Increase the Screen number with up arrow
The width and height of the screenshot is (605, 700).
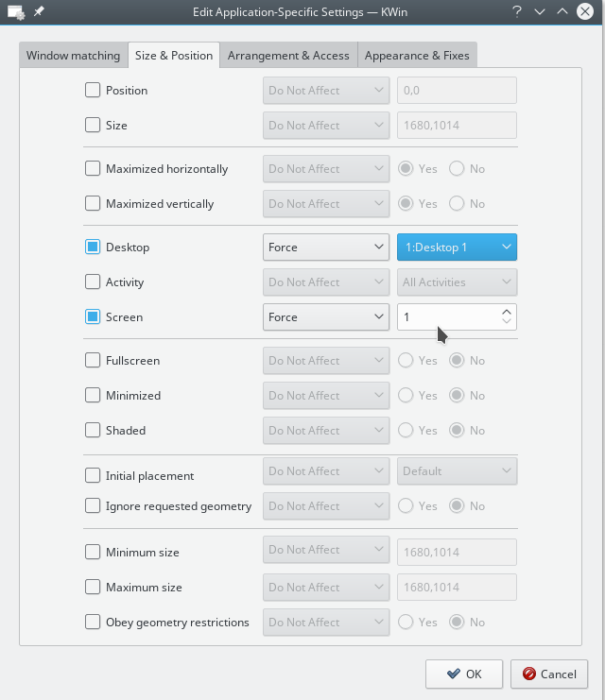click(507, 312)
